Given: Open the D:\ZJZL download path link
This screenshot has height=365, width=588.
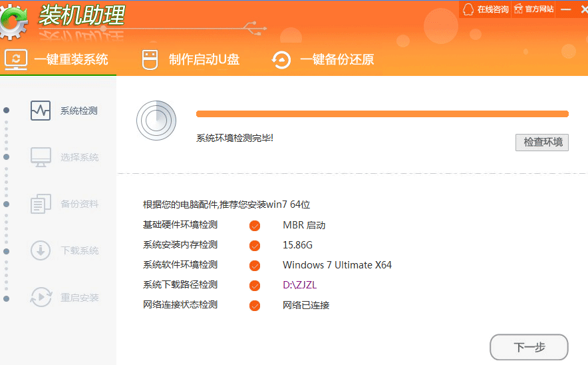Looking at the screenshot, I should tap(300, 285).
